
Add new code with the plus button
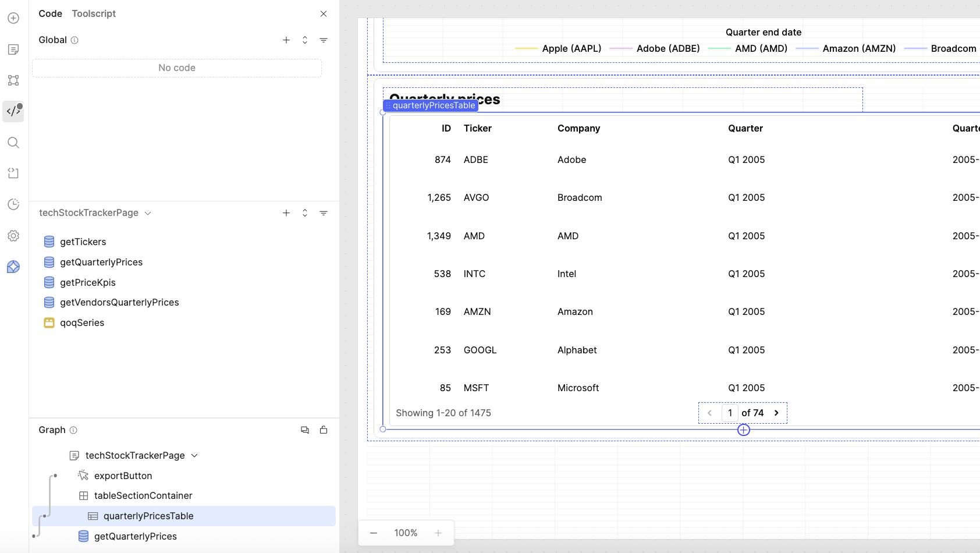coord(286,40)
